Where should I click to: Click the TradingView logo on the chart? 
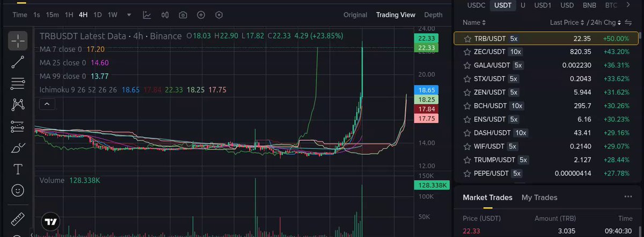tap(51, 221)
